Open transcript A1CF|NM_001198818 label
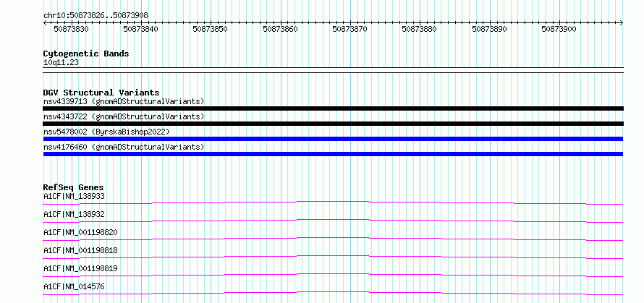The height and width of the screenshot is (303, 644). (80, 250)
